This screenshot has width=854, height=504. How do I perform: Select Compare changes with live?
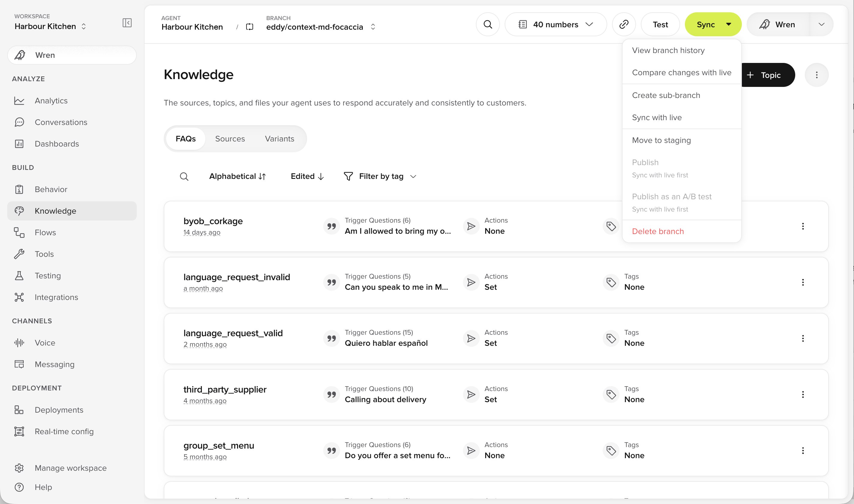click(681, 73)
